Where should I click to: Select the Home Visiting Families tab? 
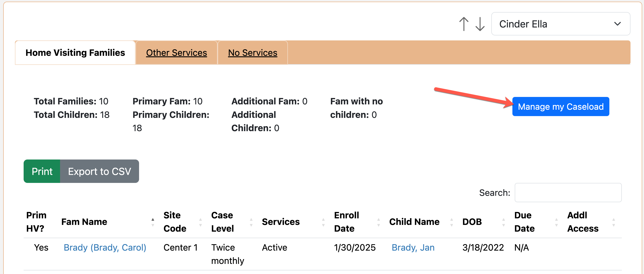click(75, 53)
